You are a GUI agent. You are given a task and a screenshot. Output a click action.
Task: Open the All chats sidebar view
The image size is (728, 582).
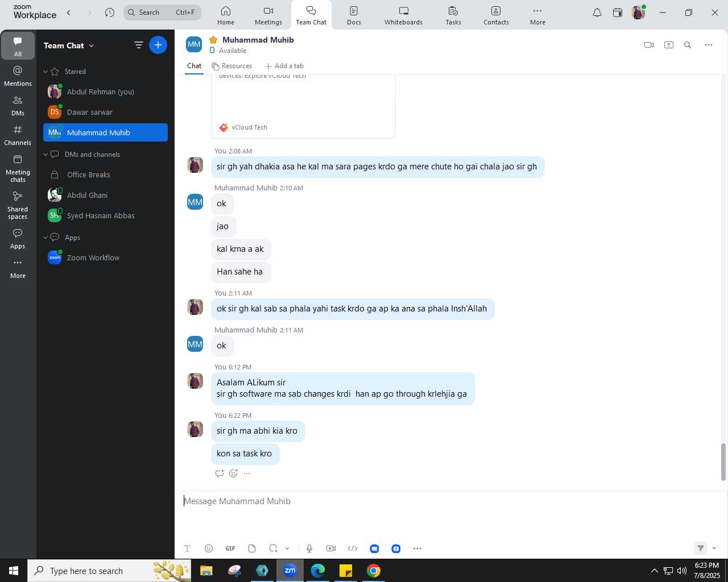[x=18, y=45]
